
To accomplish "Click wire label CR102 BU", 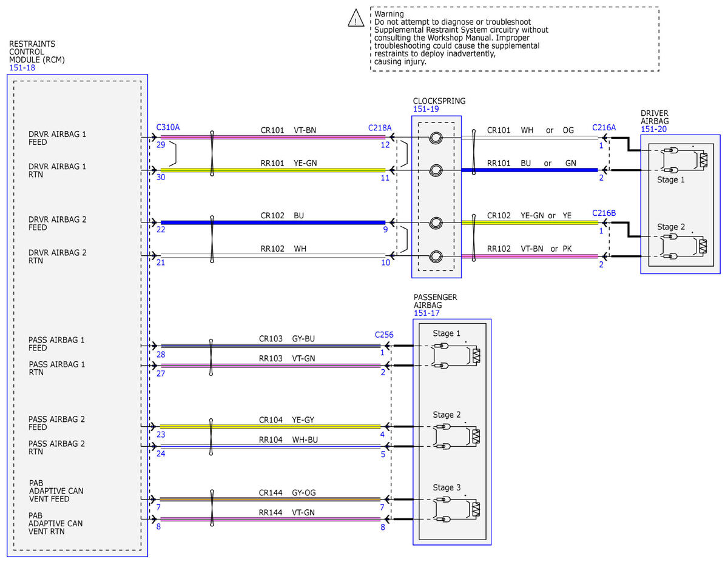I will pos(281,215).
